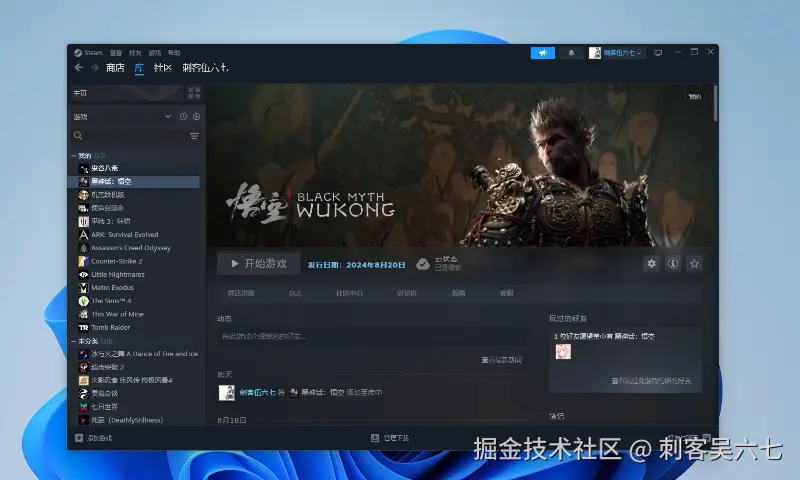Image resolution: width=800 pixels, height=480 pixels.
Task: Open the announcements megaphone button
Action: pos(542,52)
